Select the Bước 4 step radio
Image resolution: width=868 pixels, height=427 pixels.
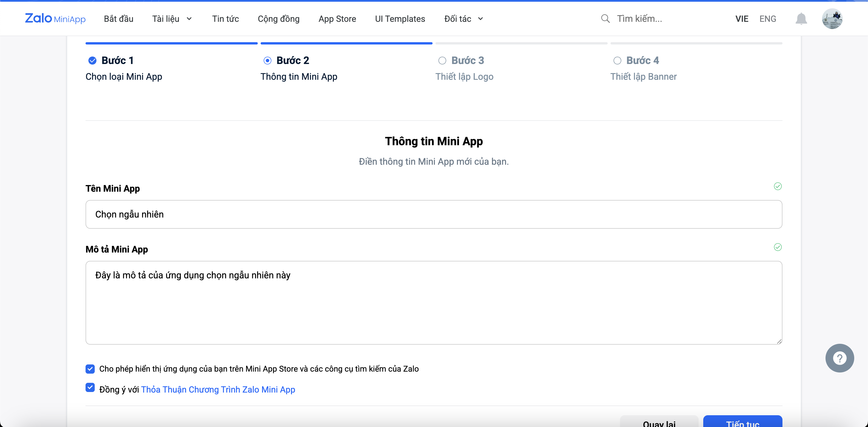(x=617, y=61)
